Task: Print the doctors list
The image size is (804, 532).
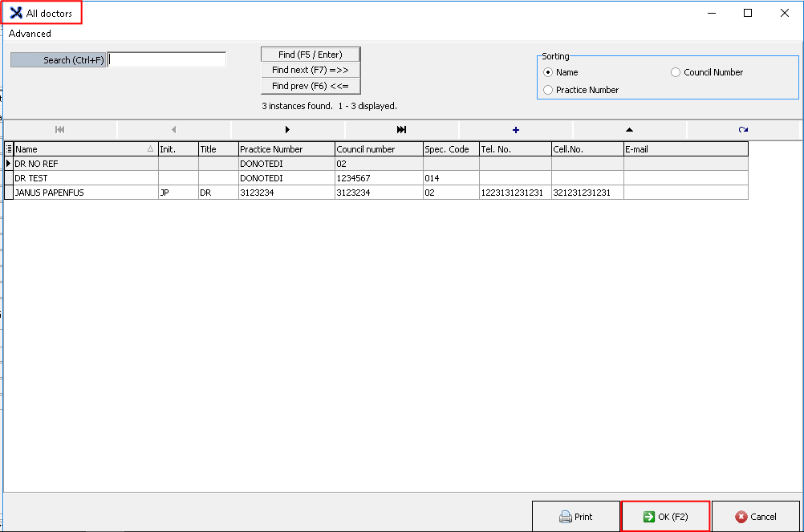Action: pos(575,517)
